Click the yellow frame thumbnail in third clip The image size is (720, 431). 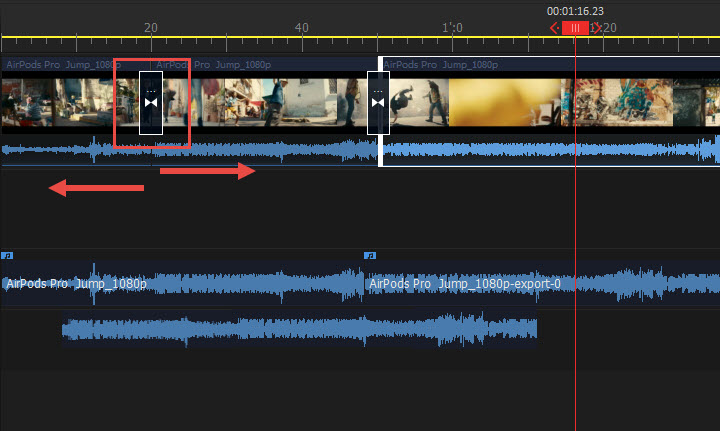pos(505,102)
